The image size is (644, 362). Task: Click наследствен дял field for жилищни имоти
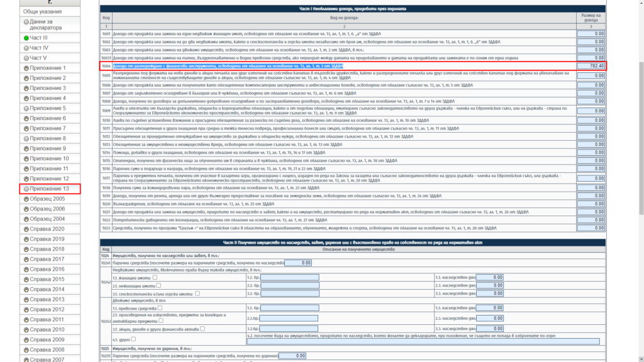pos(490,277)
